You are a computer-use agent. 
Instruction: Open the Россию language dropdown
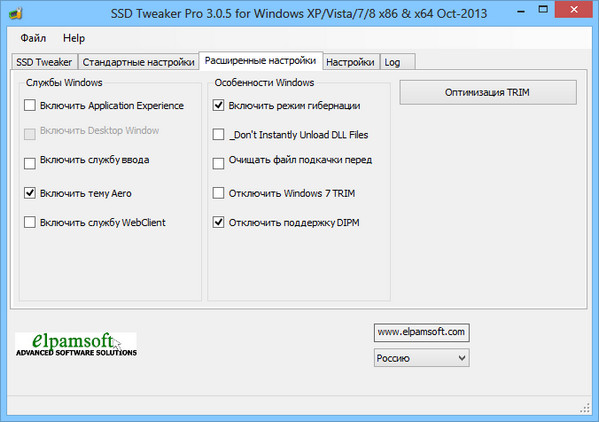[x=422, y=358]
